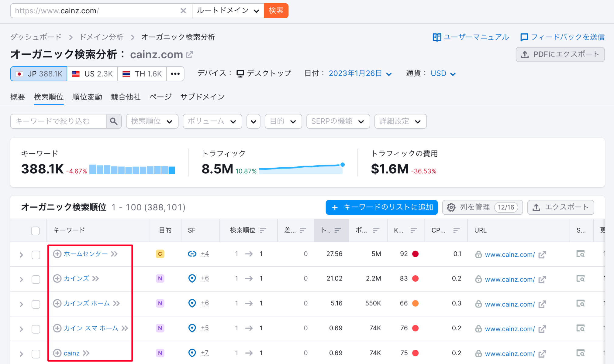Open the ルートドメイン dropdown

(x=228, y=11)
